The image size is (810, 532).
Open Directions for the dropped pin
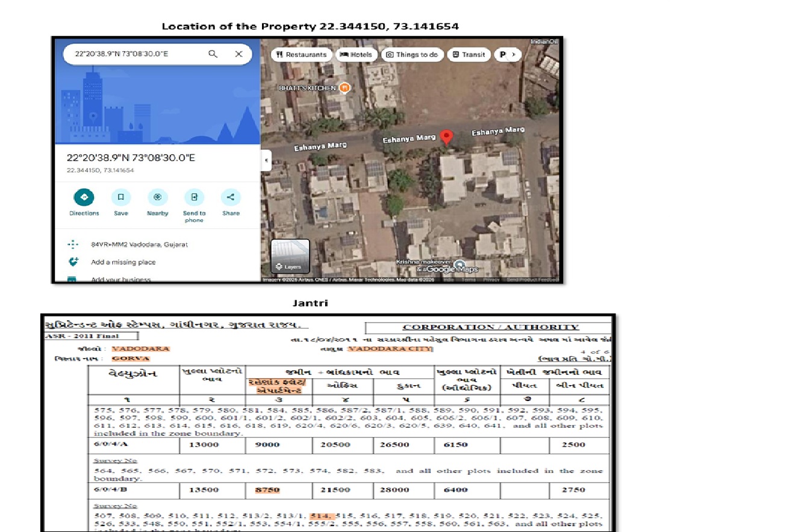click(84, 197)
